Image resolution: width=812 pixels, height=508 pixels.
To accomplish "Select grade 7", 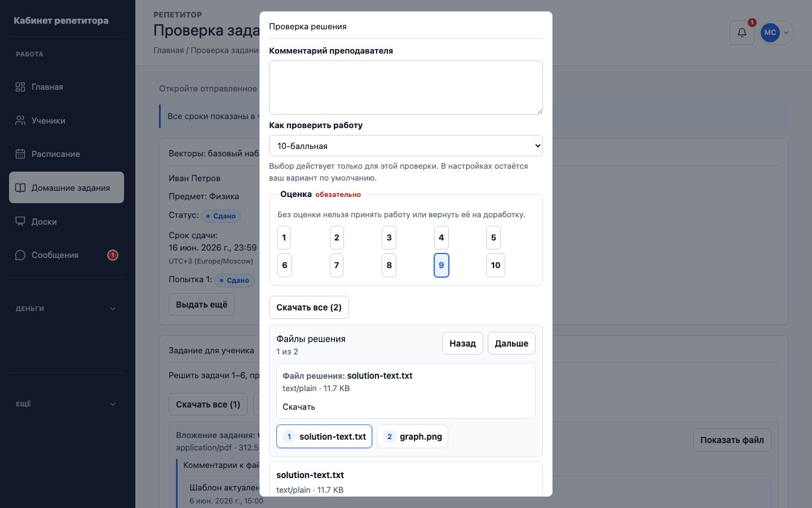I will [337, 265].
